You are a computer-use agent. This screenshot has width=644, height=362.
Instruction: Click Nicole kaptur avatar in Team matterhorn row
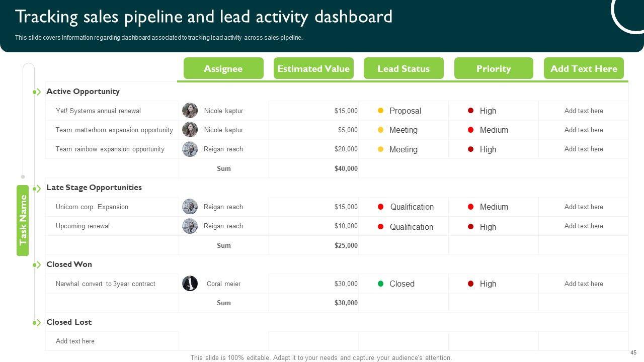pyautogui.click(x=190, y=130)
